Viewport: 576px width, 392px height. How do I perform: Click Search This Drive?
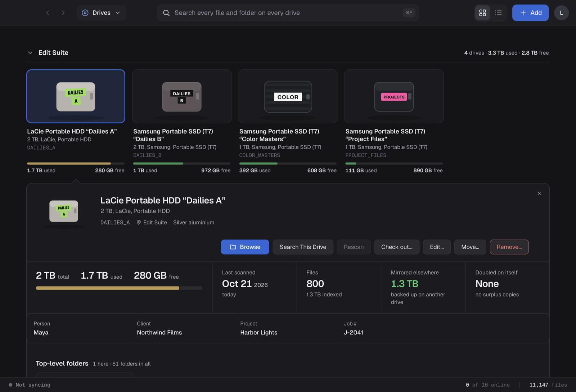pos(303,247)
